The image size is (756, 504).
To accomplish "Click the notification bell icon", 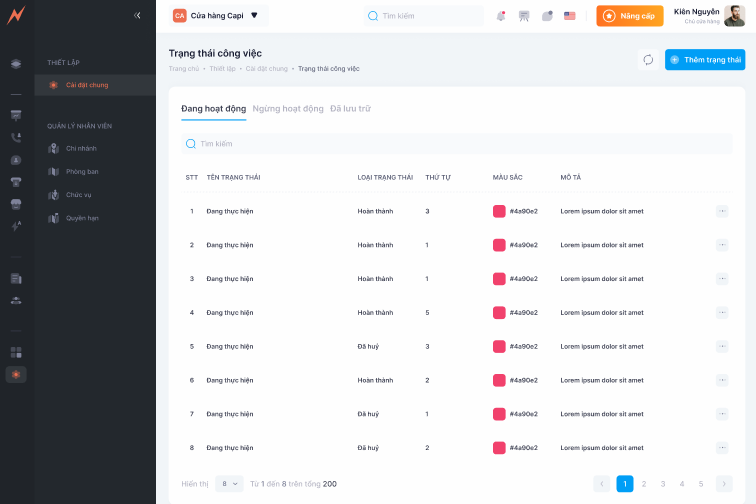I will click(x=501, y=16).
